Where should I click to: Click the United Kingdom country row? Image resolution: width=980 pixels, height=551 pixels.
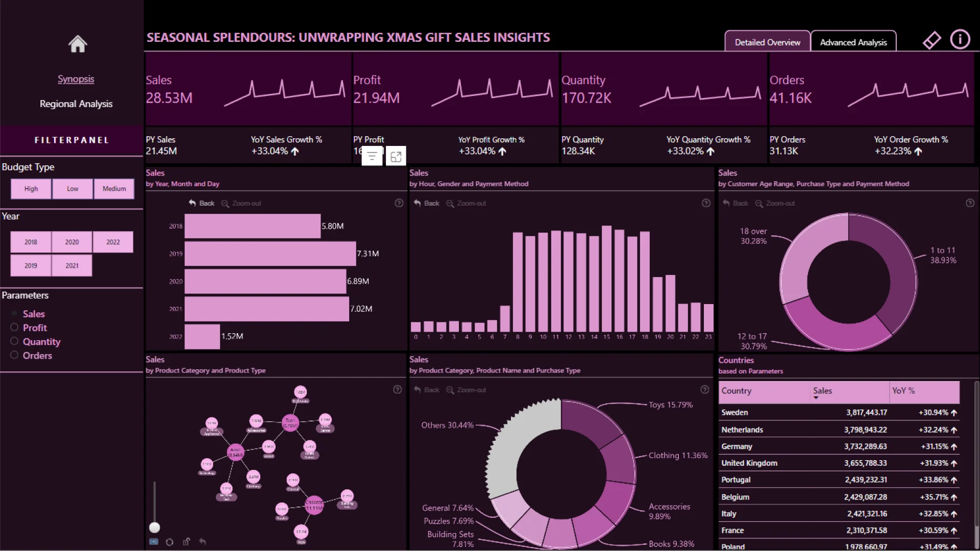pos(839,463)
